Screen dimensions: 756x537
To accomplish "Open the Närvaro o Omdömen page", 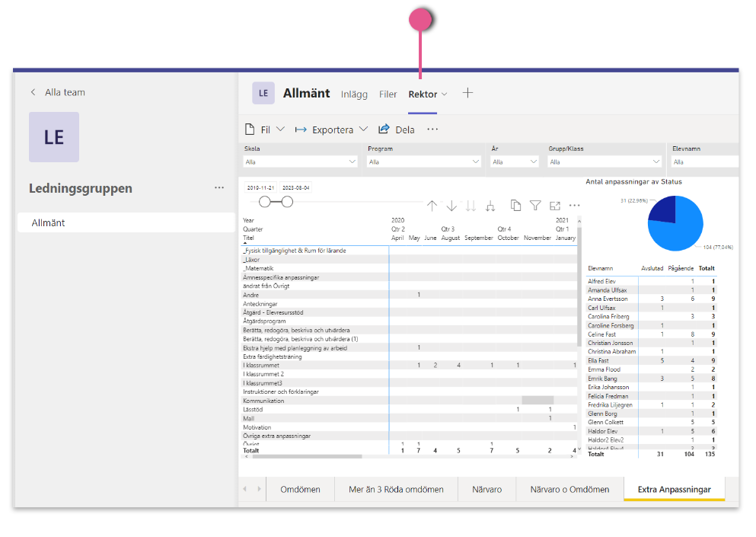I will tap(569, 489).
